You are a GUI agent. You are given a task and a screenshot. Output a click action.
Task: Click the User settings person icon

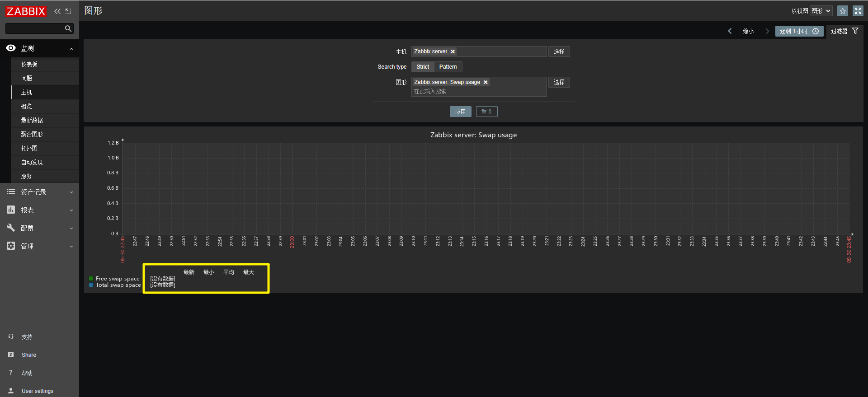(11, 391)
